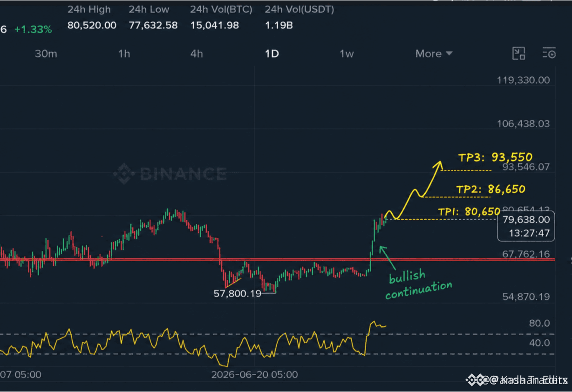Open the More timeframes dropdown
The height and width of the screenshot is (392, 572).
click(434, 54)
